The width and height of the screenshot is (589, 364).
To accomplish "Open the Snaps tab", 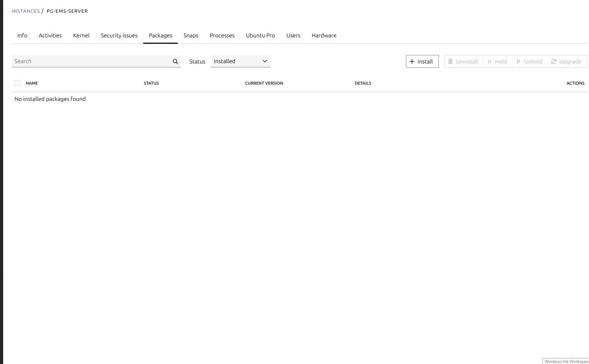I will click(x=191, y=36).
